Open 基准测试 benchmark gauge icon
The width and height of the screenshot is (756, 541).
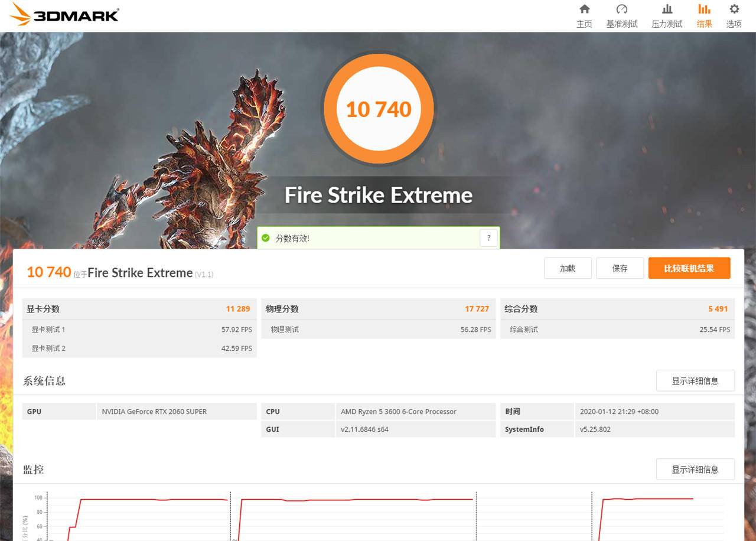pos(622,9)
